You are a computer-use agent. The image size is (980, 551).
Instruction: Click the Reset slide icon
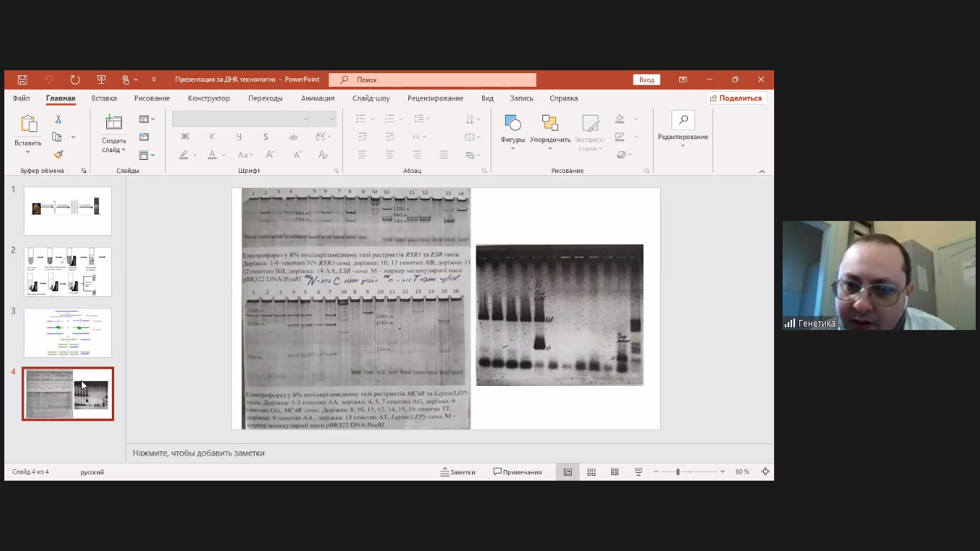click(x=144, y=136)
